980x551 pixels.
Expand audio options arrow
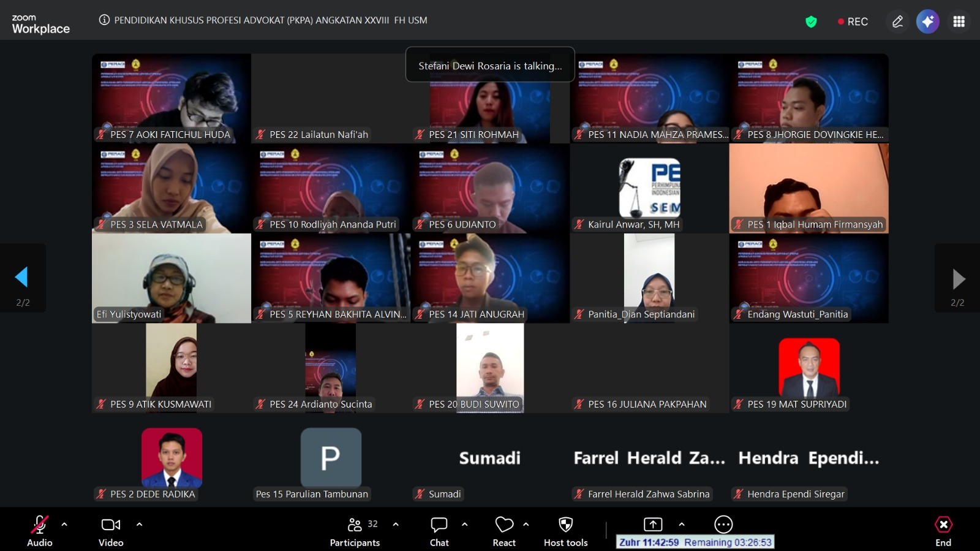[x=64, y=525]
